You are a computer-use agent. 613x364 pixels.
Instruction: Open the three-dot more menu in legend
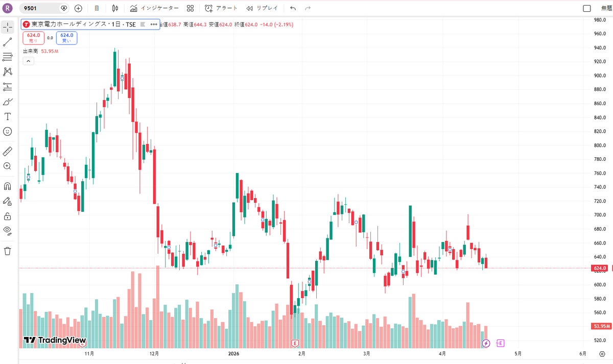coord(154,24)
